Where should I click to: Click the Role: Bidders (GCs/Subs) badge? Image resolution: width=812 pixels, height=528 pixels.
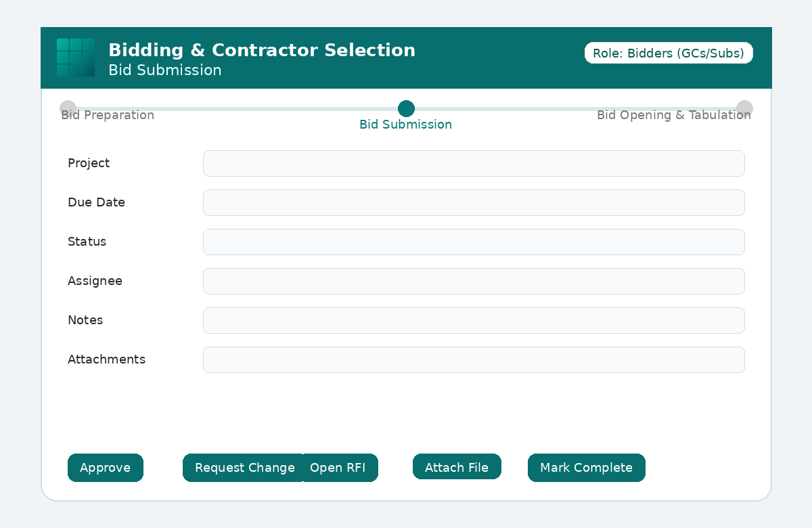pos(669,53)
